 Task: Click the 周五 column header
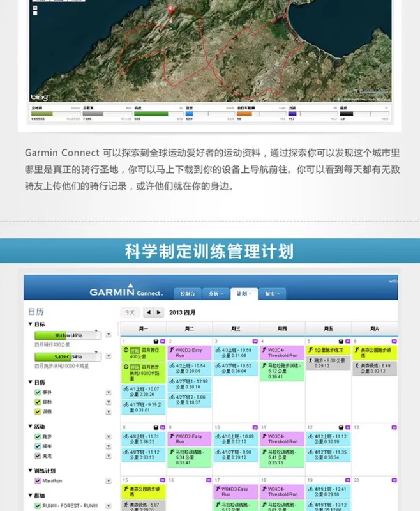328,329
